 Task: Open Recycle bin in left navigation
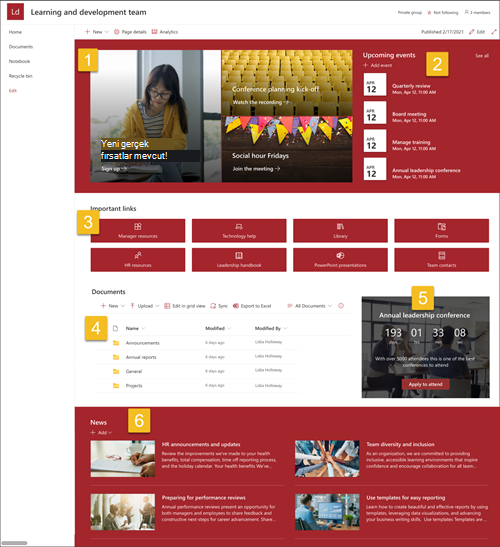(21, 76)
